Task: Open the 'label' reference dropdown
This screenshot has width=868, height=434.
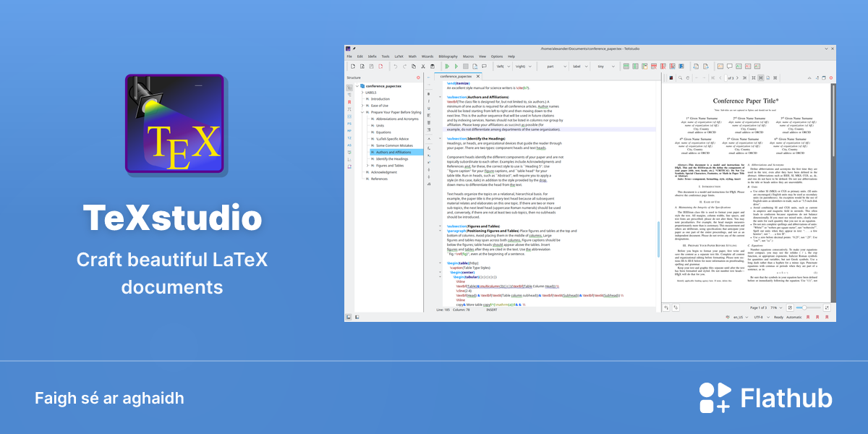Action: click(x=581, y=67)
